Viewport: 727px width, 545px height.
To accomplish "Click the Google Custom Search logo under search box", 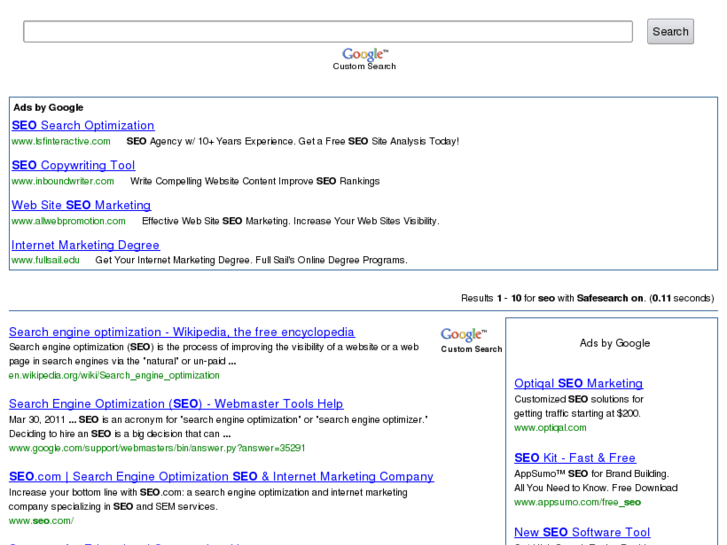I will 364,59.
